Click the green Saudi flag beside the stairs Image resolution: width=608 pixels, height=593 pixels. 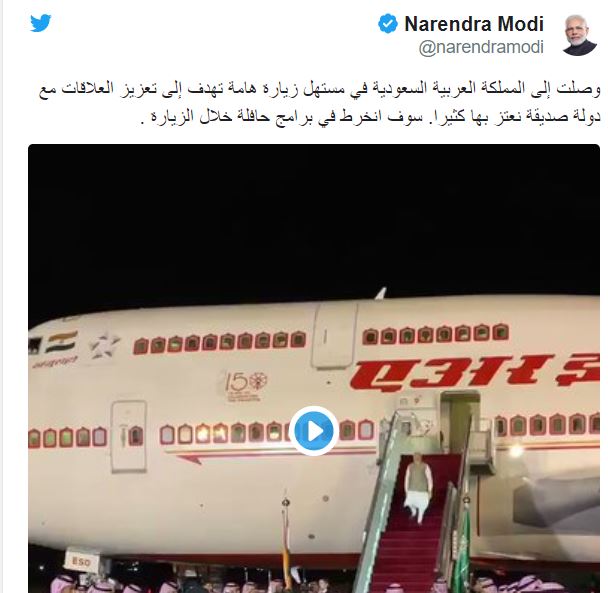(462, 551)
